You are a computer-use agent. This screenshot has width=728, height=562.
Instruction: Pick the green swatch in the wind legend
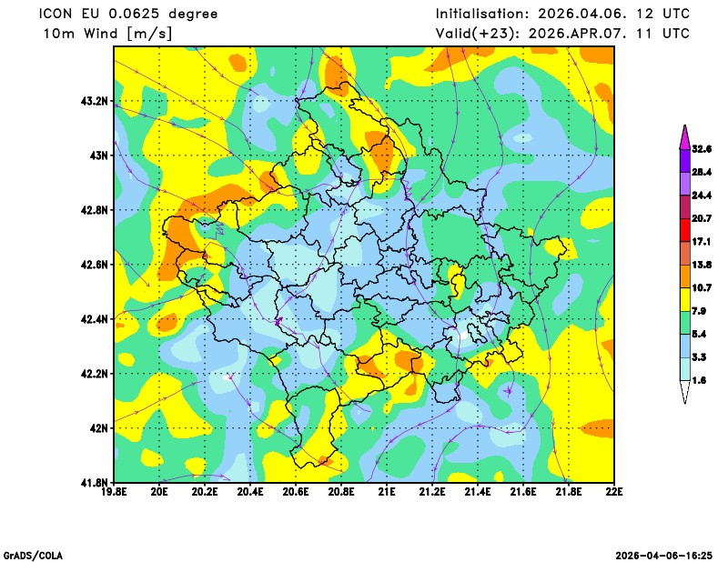coord(683,323)
